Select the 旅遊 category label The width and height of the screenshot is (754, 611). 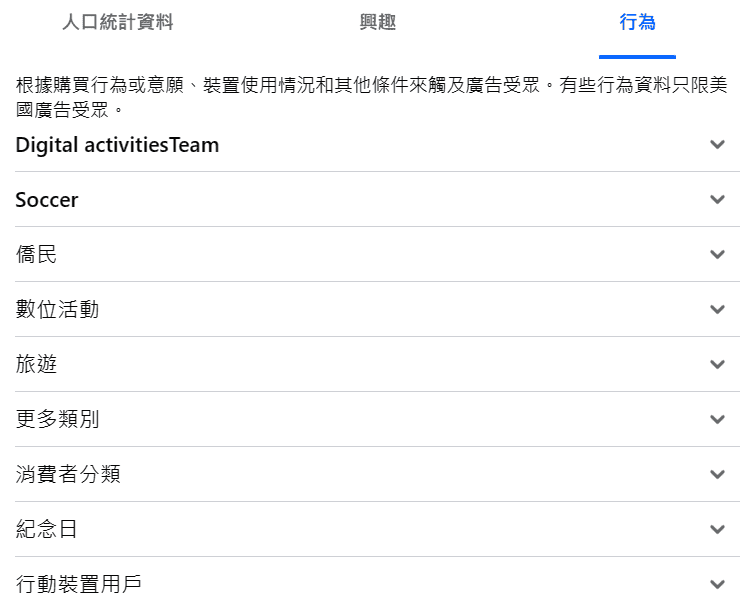coord(36,364)
